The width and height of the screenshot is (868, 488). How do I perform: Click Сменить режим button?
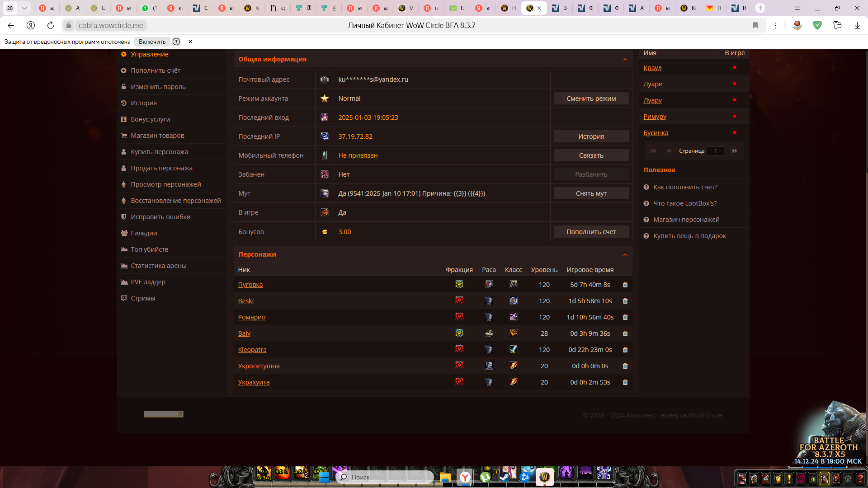(x=591, y=99)
